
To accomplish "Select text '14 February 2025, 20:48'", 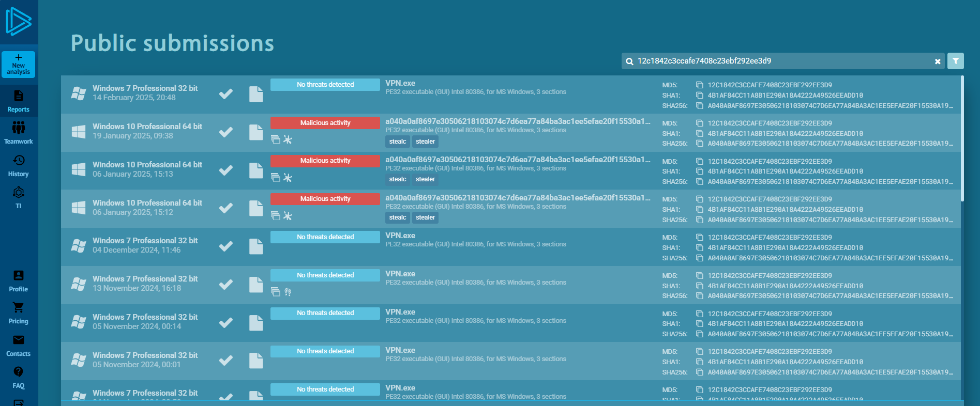I will click(x=134, y=98).
